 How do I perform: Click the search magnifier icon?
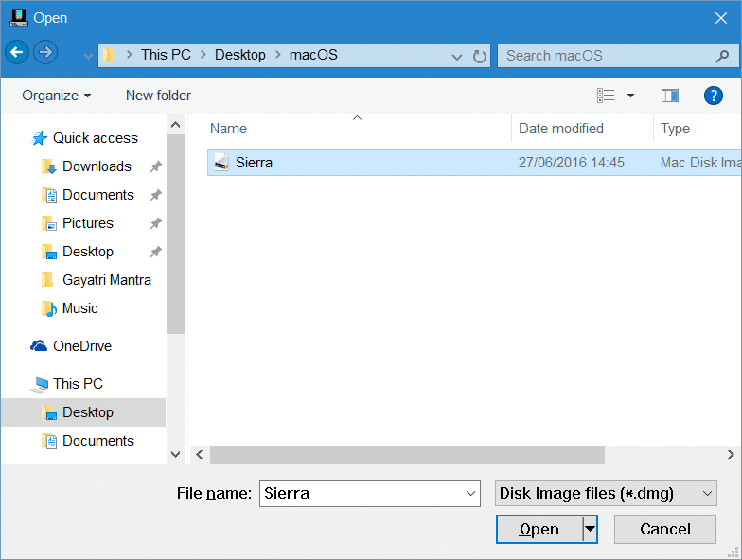click(x=722, y=57)
